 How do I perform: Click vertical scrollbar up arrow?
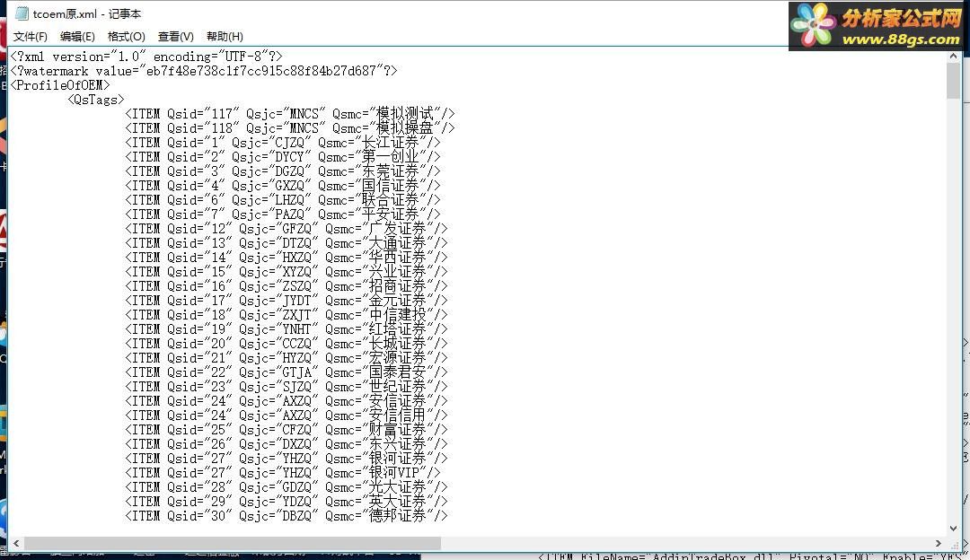[953, 57]
